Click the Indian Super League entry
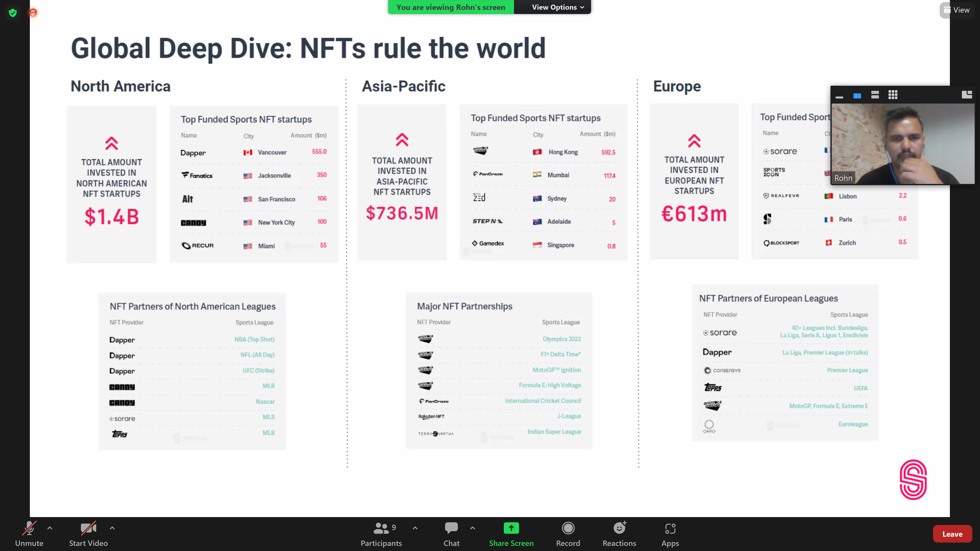 [x=554, y=432]
